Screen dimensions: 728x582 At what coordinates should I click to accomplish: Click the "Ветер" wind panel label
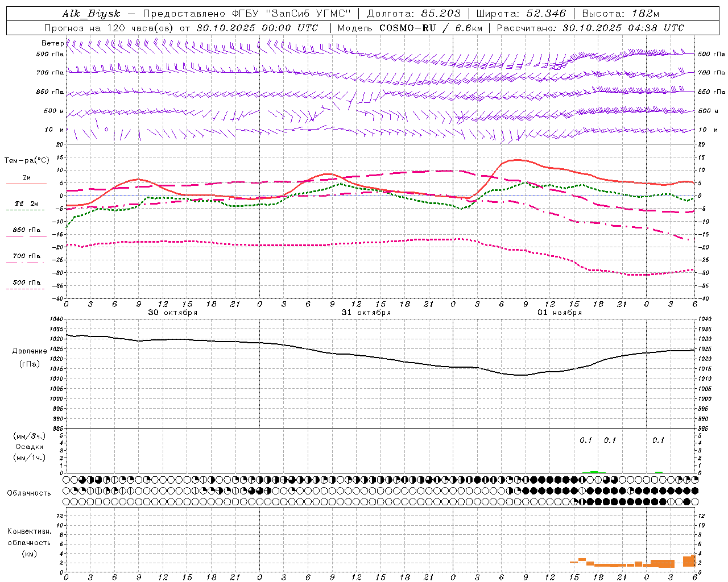(52, 43)
